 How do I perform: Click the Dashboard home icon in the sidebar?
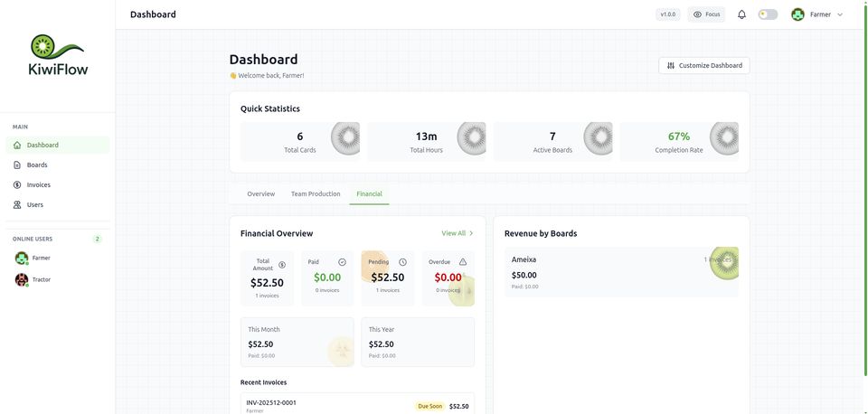point(17,145)
